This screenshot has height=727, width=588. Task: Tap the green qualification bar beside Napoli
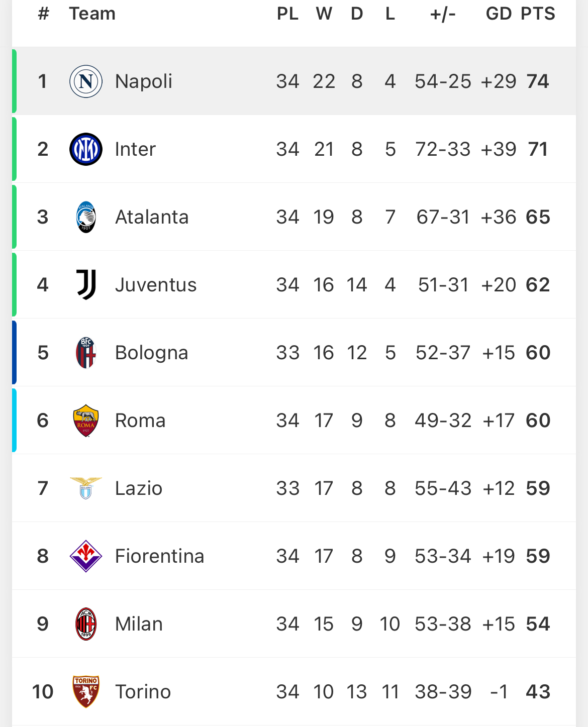pyautogui.click(x=14, y=81)
